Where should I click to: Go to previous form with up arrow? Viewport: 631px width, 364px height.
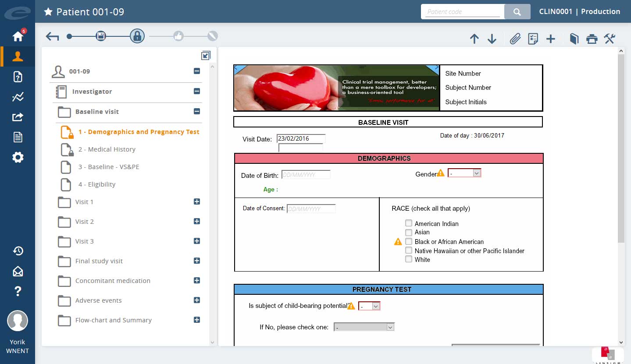pyautogui.click(x=474, y=39)
